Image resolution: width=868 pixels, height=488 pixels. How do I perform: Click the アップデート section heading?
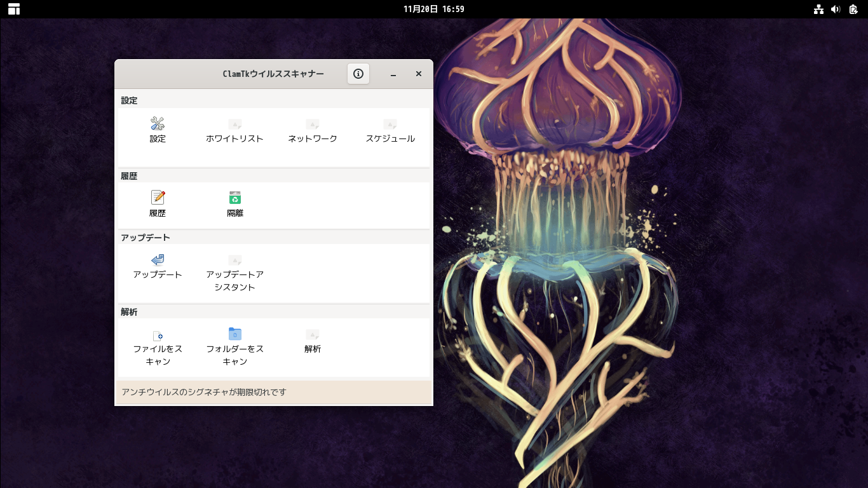[146, 238]
